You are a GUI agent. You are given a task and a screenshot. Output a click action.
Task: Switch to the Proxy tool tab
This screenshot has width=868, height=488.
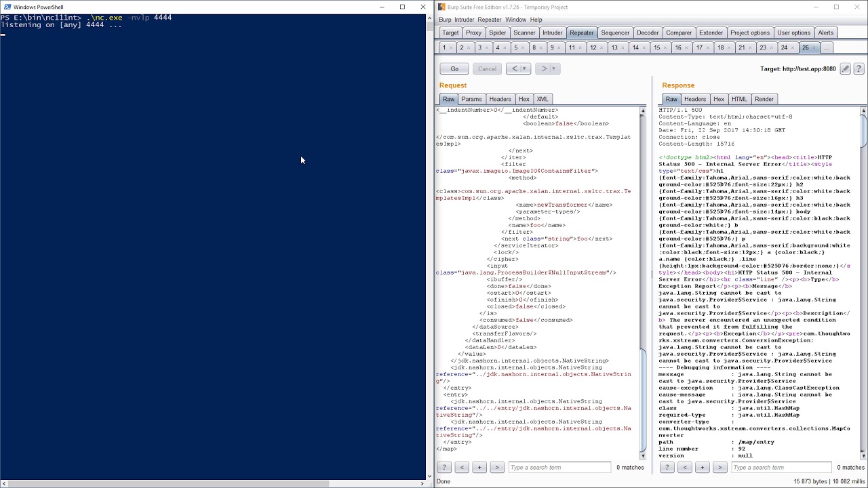[473, 33]
